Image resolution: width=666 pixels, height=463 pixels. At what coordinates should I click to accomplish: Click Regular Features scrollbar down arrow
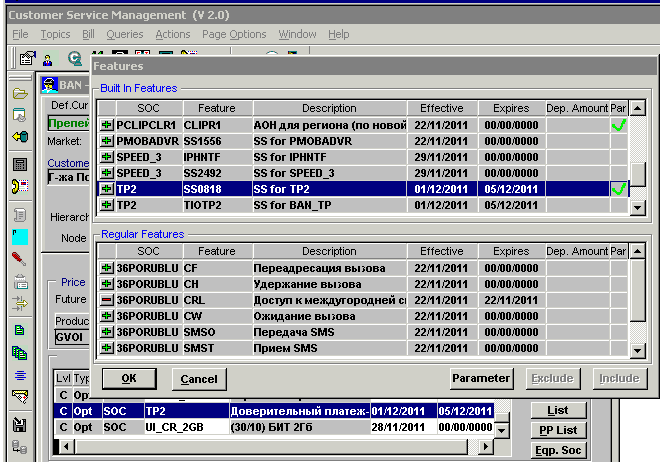click(x=637, y=351)
